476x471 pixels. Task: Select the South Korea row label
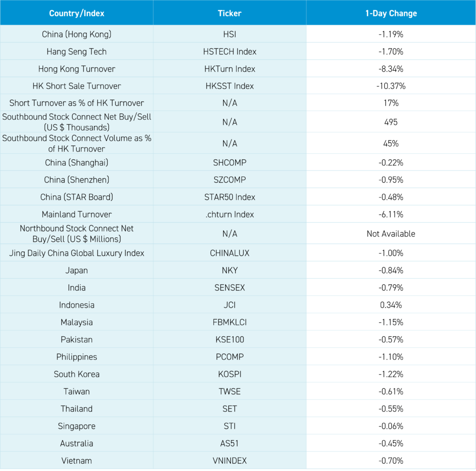pyautogui.click(x=77, y=374)
